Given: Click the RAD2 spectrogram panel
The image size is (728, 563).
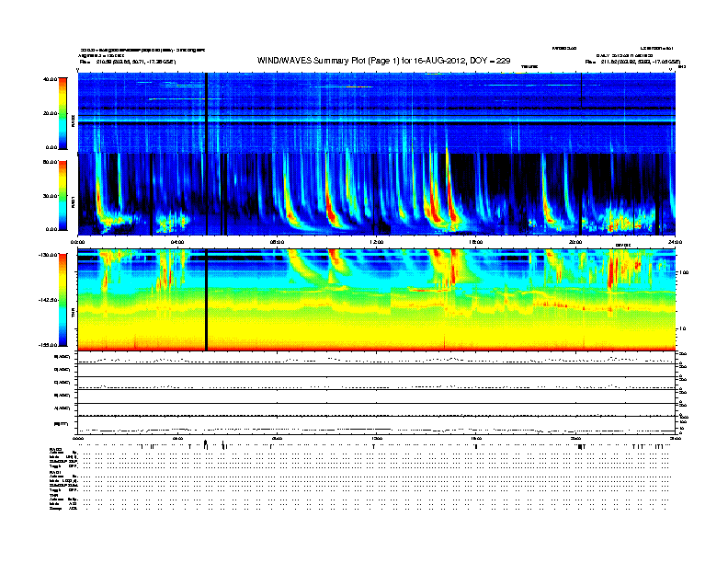Looking at the screenshot, I should pyautogui.click(x=377, y=112).
